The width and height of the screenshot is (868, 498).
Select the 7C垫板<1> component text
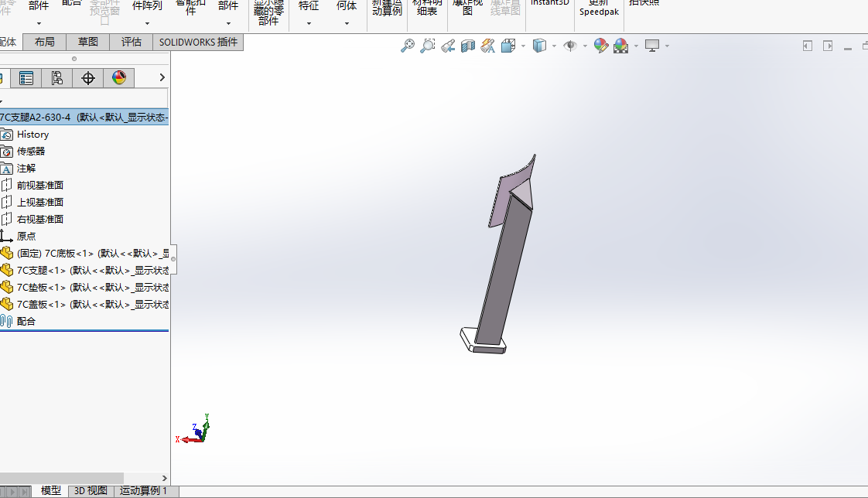point(92,288)
